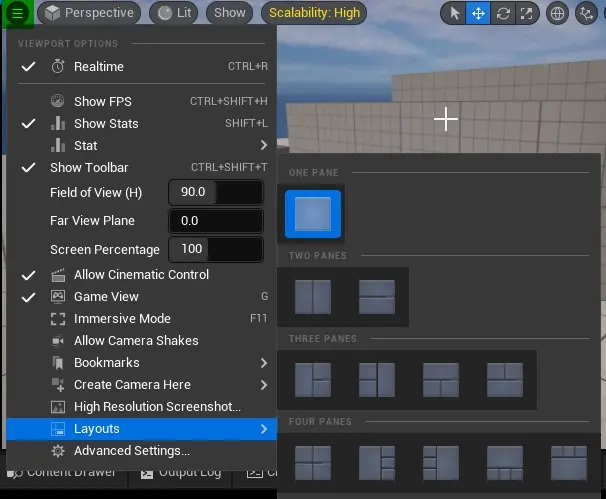Viewport: 606px width, 499px height.
Task: Activate the scale tool
Action: (x=526, y=13)
